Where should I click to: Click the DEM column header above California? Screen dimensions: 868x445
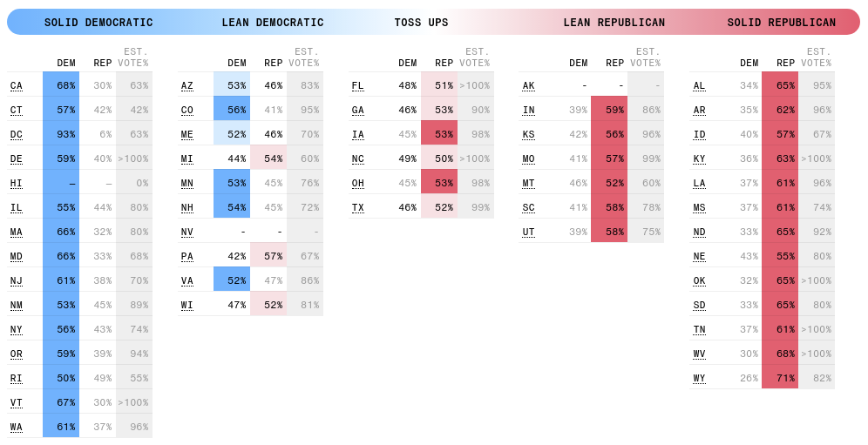66,63
